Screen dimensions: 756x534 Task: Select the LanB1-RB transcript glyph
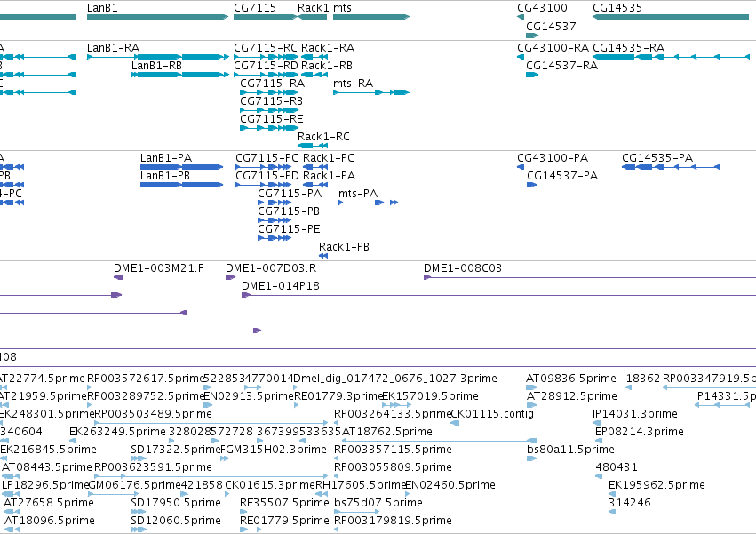pos(180,75)
